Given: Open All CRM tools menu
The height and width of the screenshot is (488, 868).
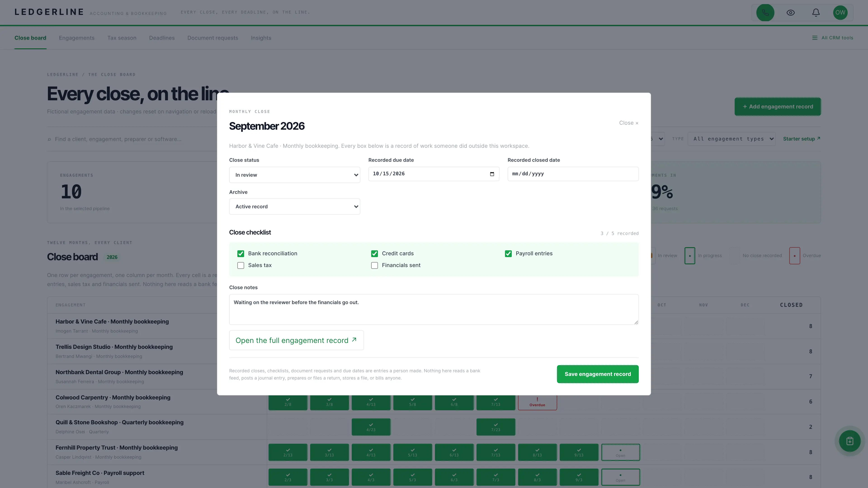Looking at the screenshot, I should [833, 38].
